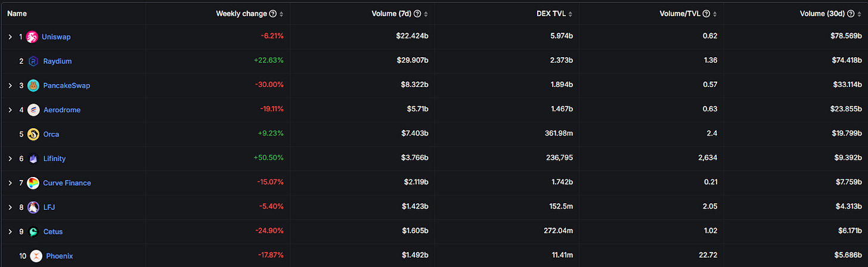Image resolution: width=868 pixels, height=267 pixels.
Task: Click the Raydium protocol logo
Action: [x=33, y=61]
